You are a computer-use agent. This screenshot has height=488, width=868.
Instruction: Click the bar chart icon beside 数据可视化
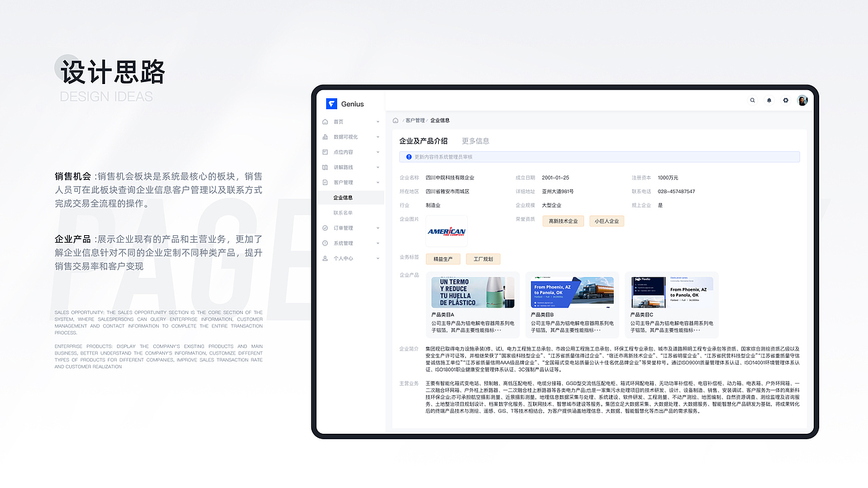coord(325,137)
